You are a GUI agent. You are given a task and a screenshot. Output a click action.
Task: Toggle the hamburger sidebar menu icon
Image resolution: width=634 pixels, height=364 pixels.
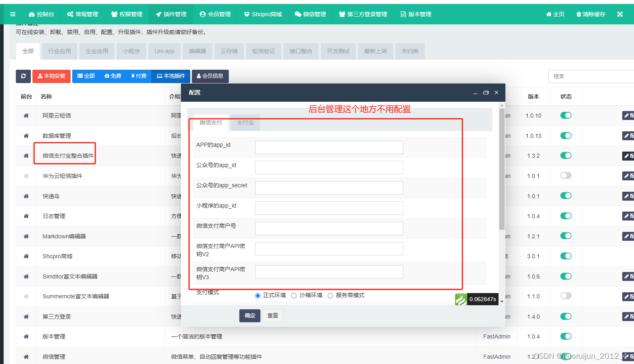click(x=13, y=14)
